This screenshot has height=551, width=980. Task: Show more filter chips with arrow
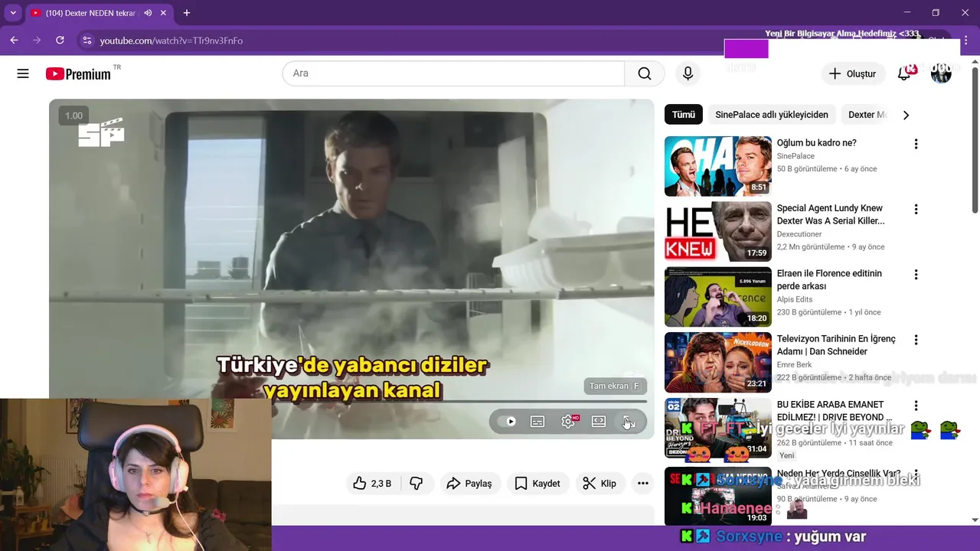click(906, 115)
